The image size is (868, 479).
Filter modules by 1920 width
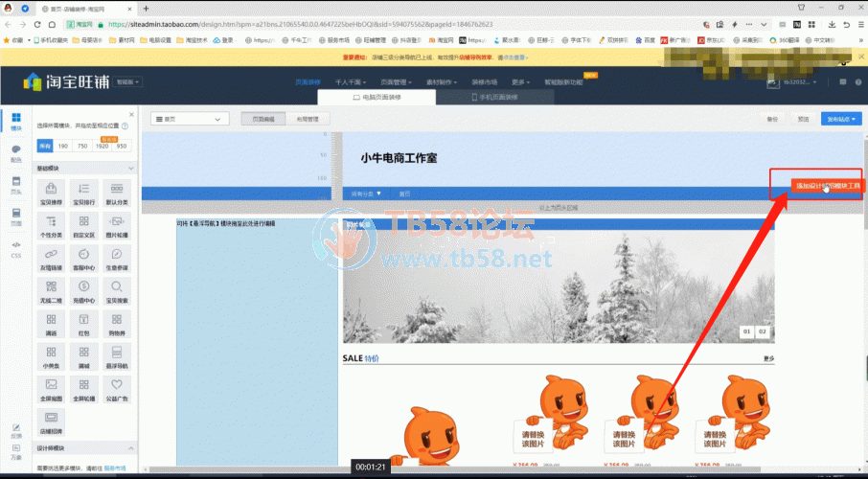point(102,147)
